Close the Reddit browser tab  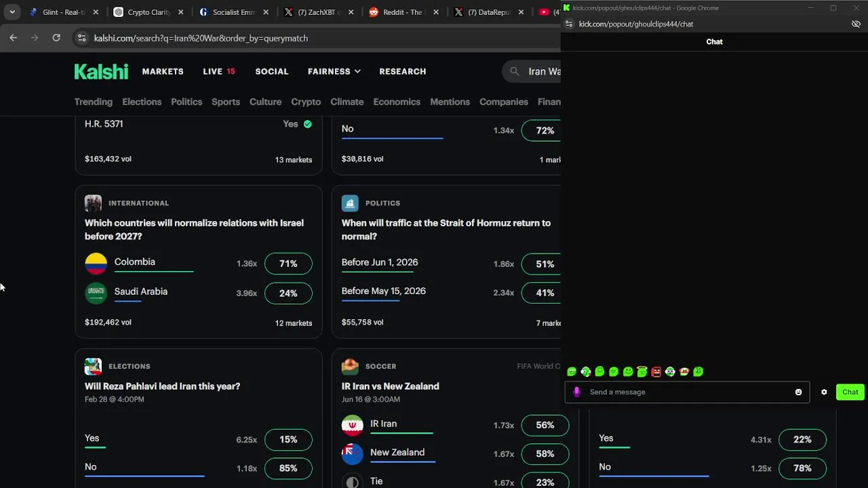coord(436,12)
